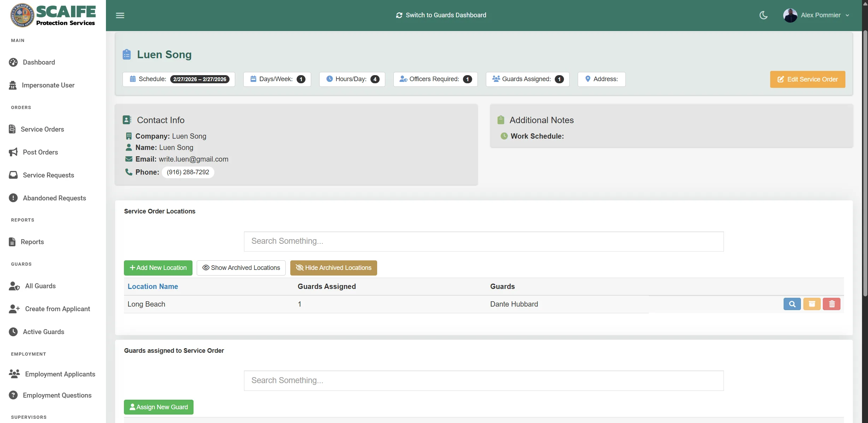Screen dimensions: 868x423
Task: Click the Contact Info card icon
Action: (x=127, y=120)
